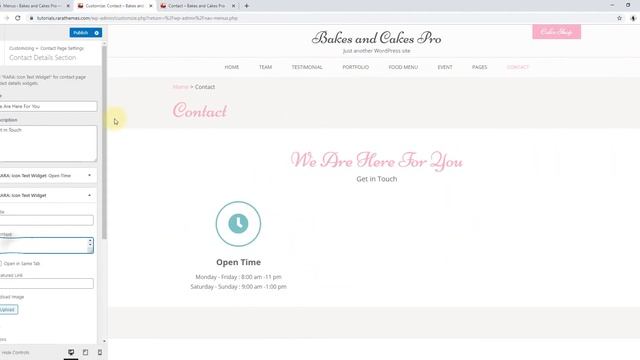Screen dimensions: 640x360
Task: Click the We Are Here For You heading
Action: click(377, 160)
